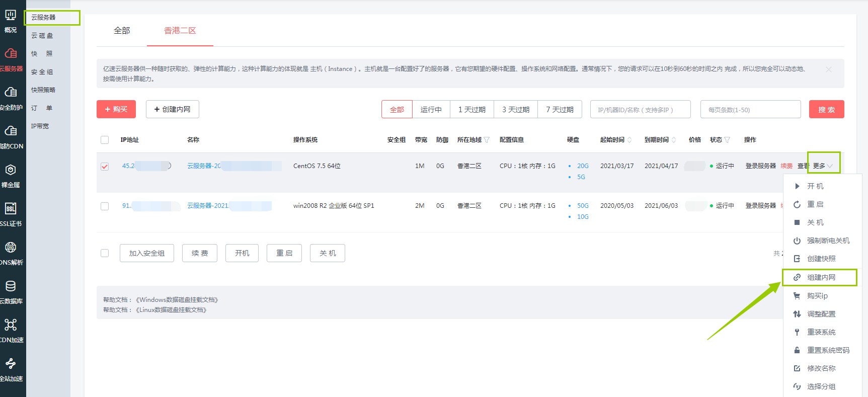Click the red 购买 button
868x397 pixels.
coord(116,109)
